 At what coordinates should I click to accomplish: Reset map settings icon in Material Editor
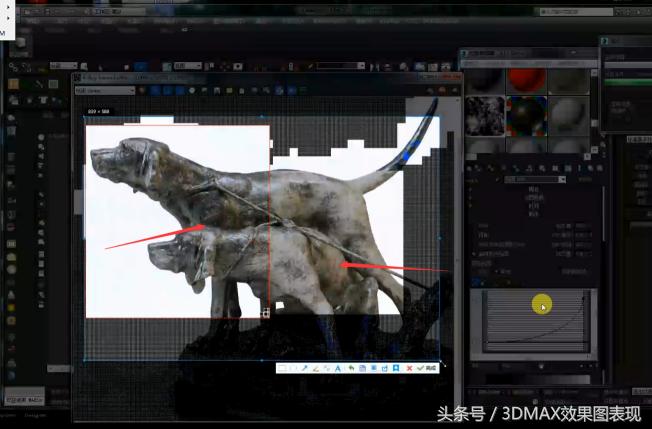pyautogui.click(x=504, y=168)
